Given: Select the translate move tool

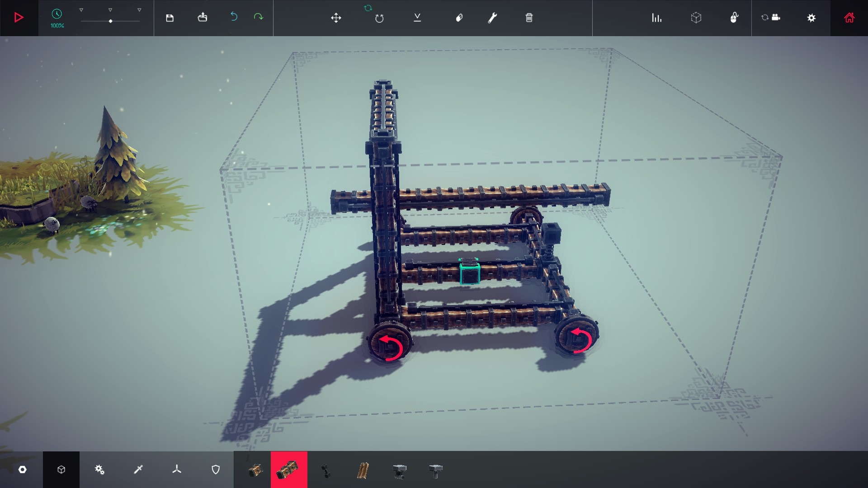Looking at the screenshot, I should coord(336,18).
